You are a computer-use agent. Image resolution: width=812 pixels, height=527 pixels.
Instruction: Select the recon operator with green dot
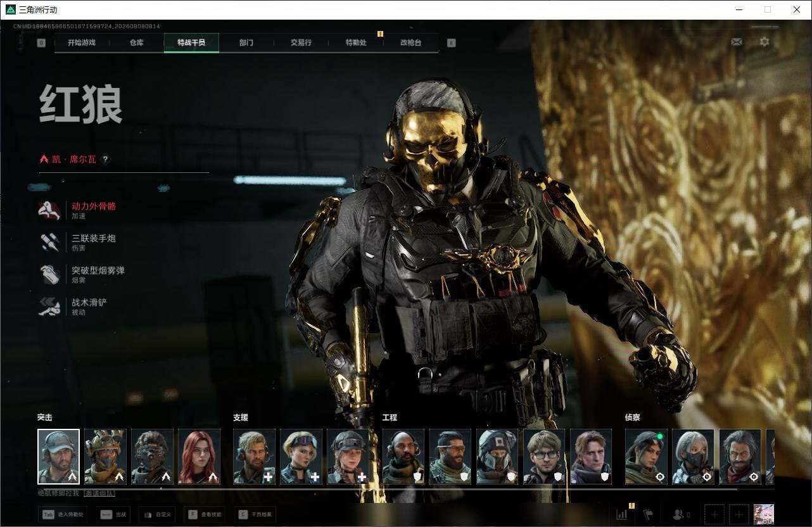pyautogui.click(x=646, y=457)
